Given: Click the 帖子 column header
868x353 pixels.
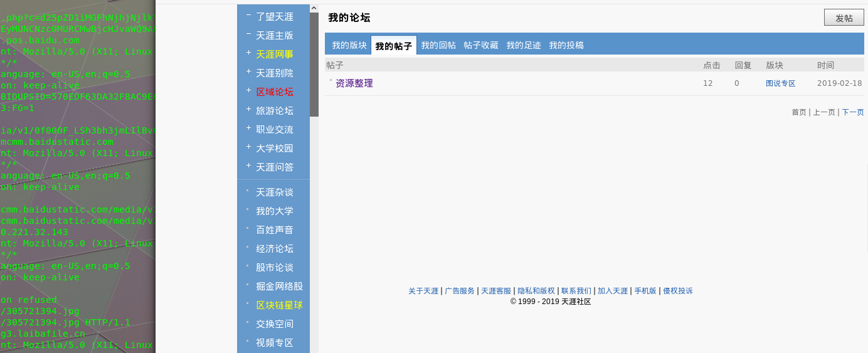Looking at the screenshot, I should [x=335, y=65].
